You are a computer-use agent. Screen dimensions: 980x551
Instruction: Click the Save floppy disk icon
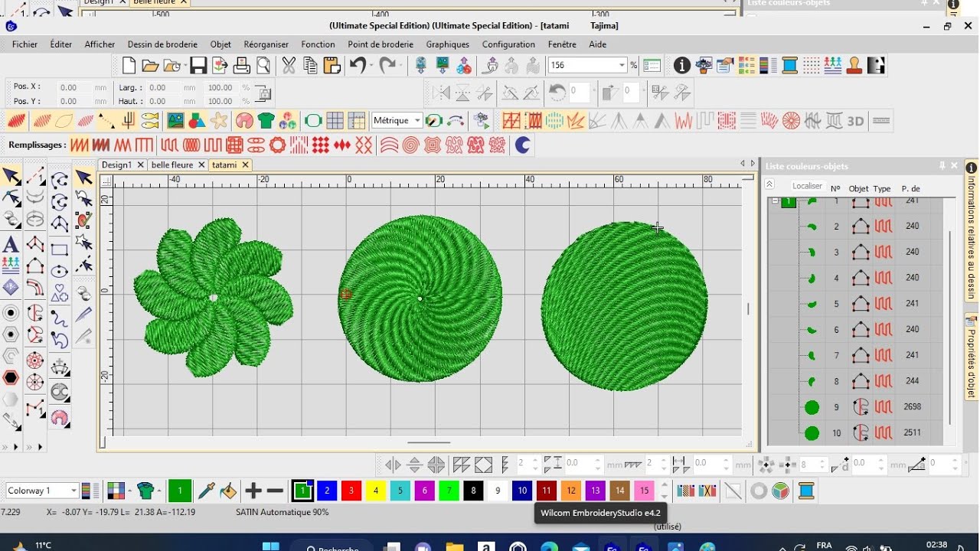198,66
